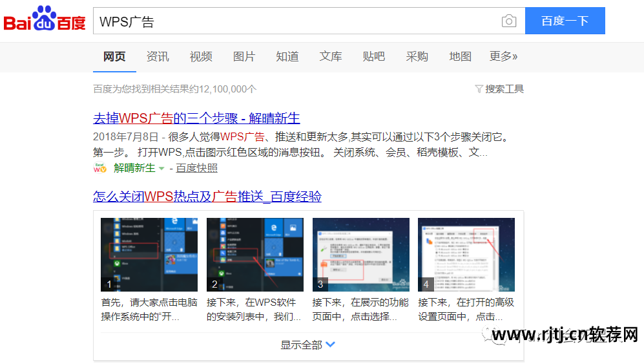Screen dimensions: 644x364
Task: Open step 1 thumbnail image
Action: pos(149,255)
